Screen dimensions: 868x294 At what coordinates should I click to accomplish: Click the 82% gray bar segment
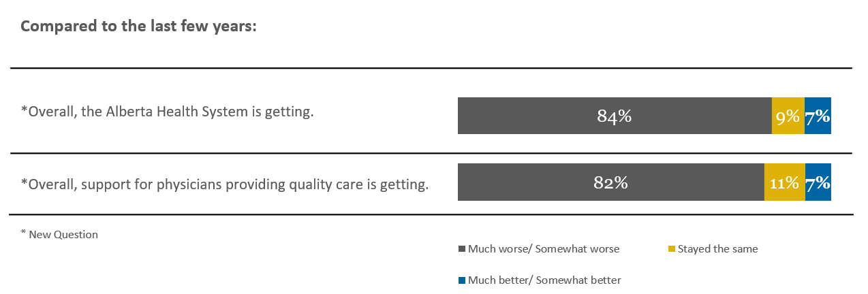[x=611, y=182]
